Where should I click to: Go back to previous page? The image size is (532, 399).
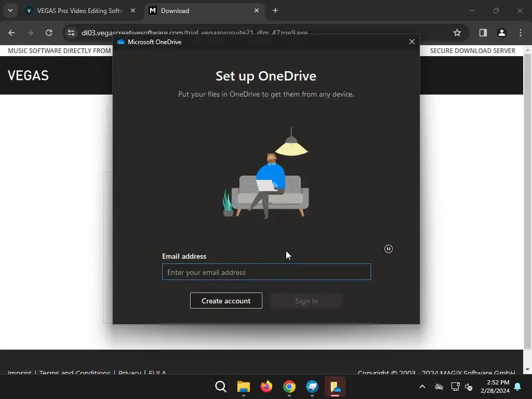(11, 33)
